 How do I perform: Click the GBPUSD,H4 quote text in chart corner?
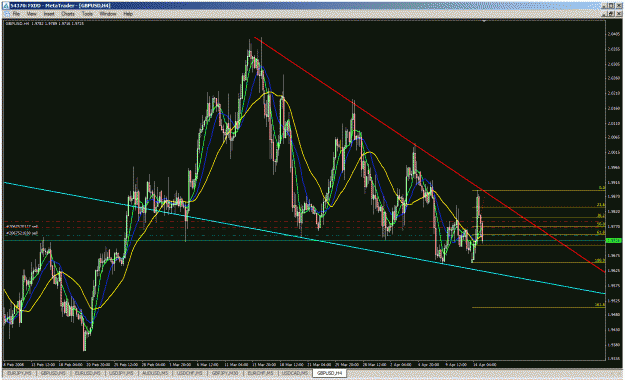[45, 24]
